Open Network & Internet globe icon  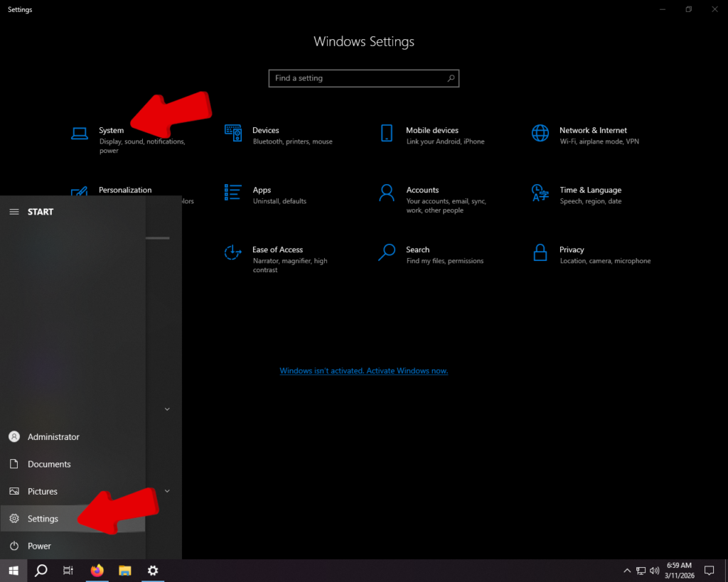coord(540,133)
